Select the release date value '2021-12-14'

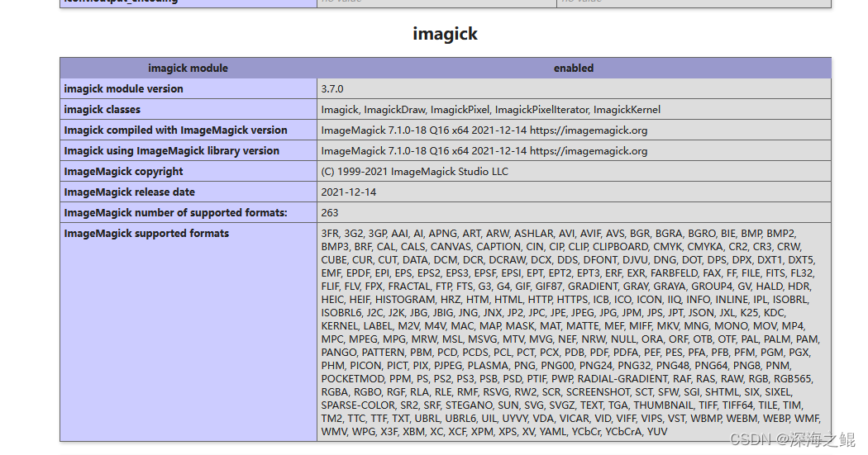349,192
